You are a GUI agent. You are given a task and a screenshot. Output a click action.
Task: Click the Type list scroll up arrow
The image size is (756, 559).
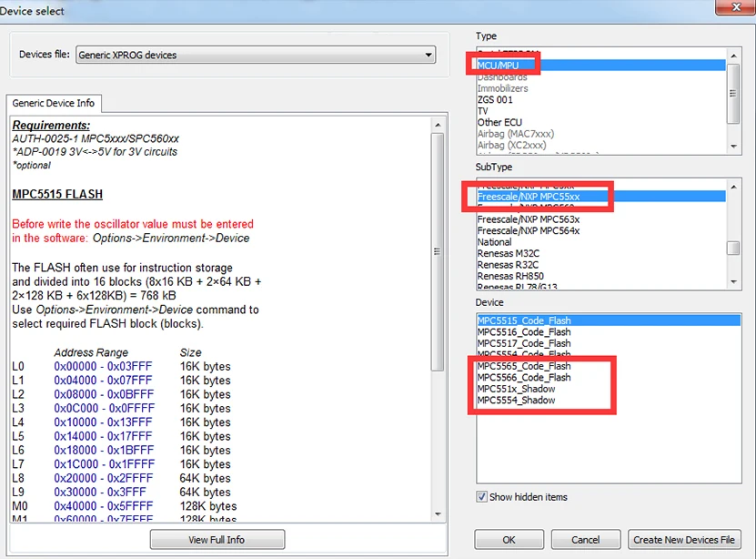[733, 56]
